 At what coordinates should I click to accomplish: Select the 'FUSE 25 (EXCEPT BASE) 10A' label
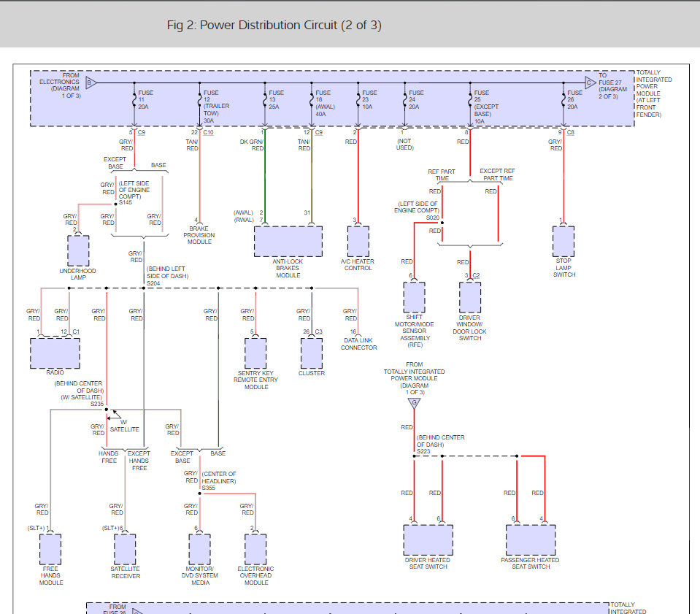(486, 107)
